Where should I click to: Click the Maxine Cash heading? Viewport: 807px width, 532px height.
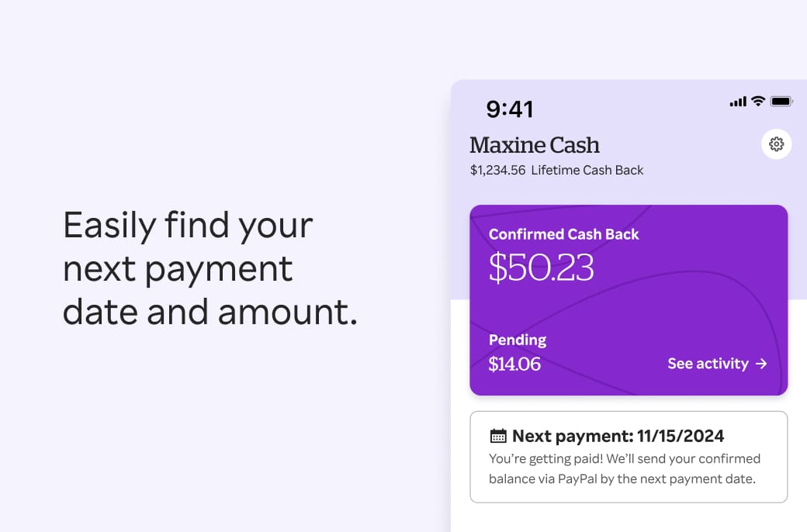pyautogui.click(x=534, y=145)
